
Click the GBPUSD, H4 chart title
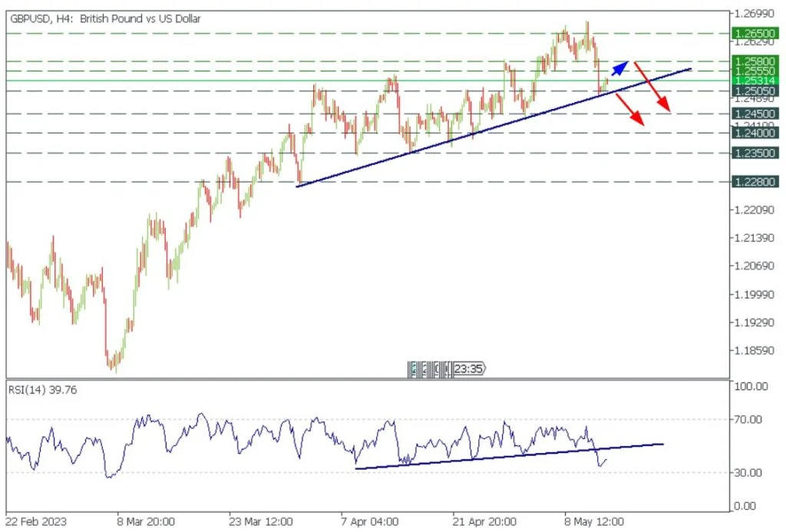click(105, 19)
